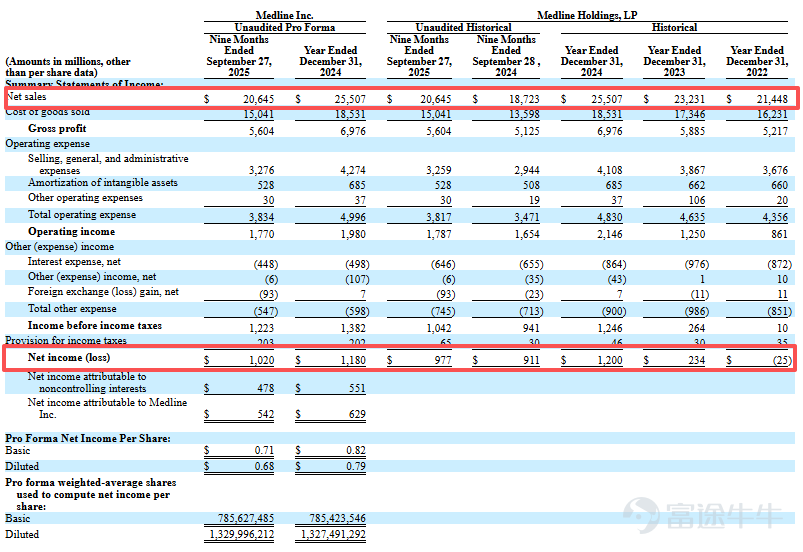Select the Income before income taxes label
The height and width of the screenshot is (552, 803).
[x=95, y=326]
